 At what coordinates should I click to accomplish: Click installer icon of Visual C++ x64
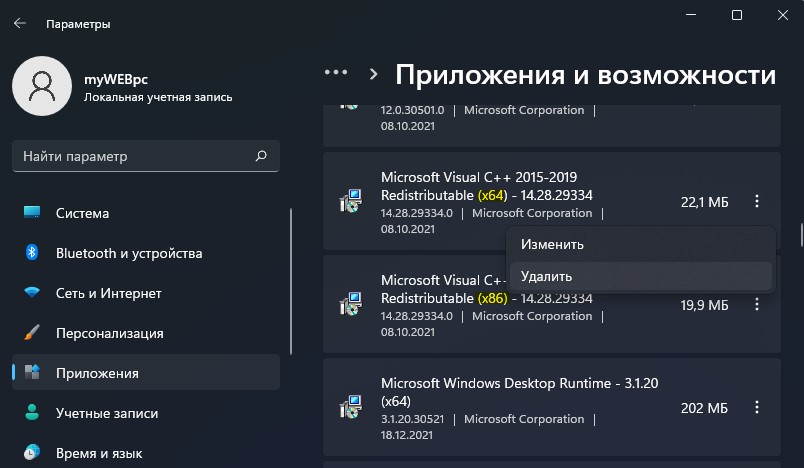[351, 201]
